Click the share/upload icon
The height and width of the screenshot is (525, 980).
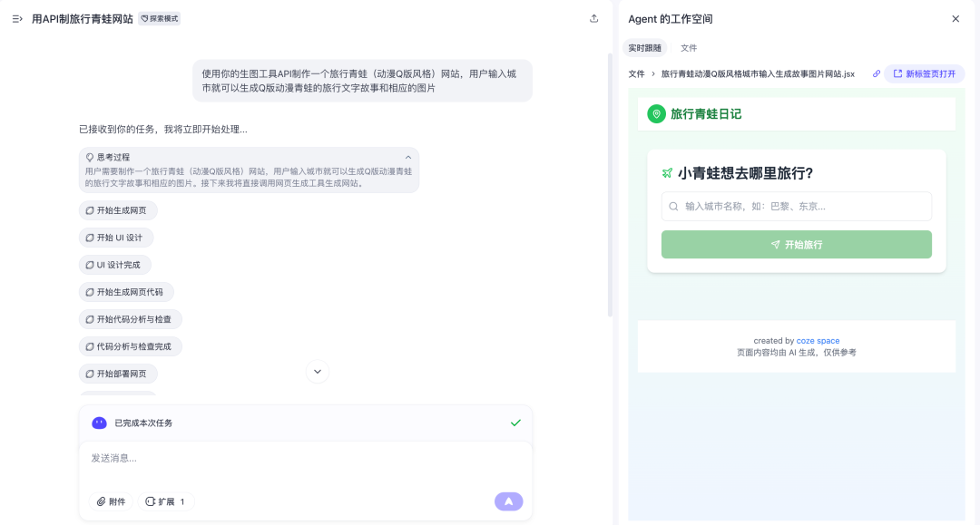coord(593,19)
